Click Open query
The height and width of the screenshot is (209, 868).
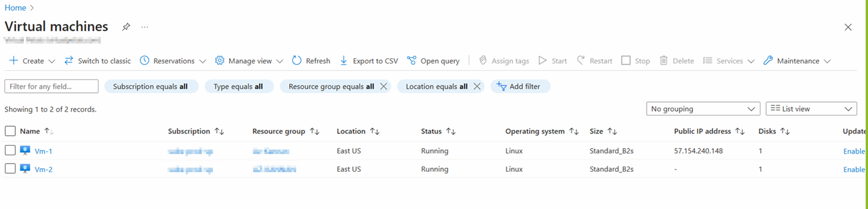433,61
